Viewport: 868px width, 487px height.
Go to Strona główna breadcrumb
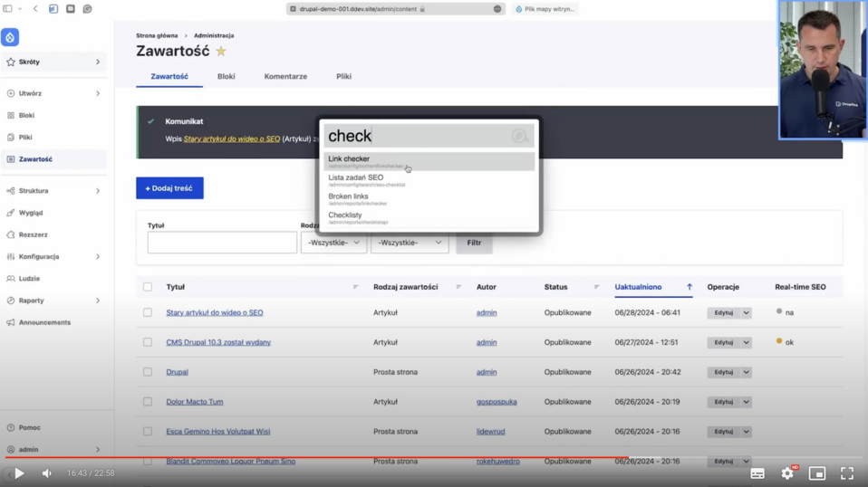click(157, 35)
